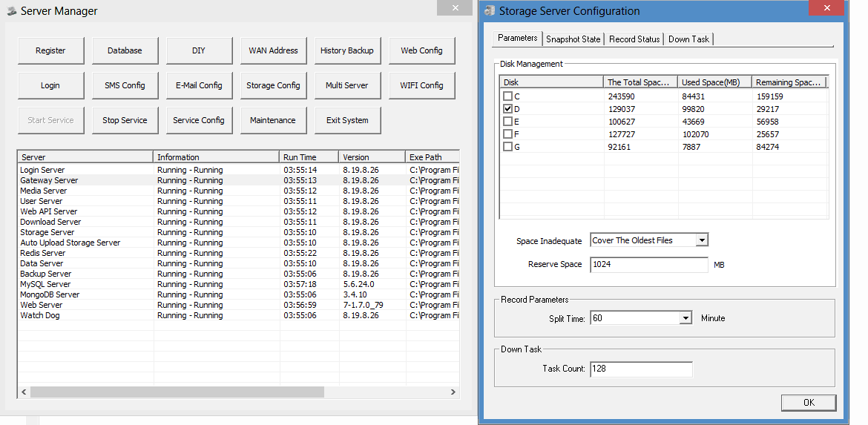Click the Server column header
This screenshot has width=868, height=425.
point(85,157)
